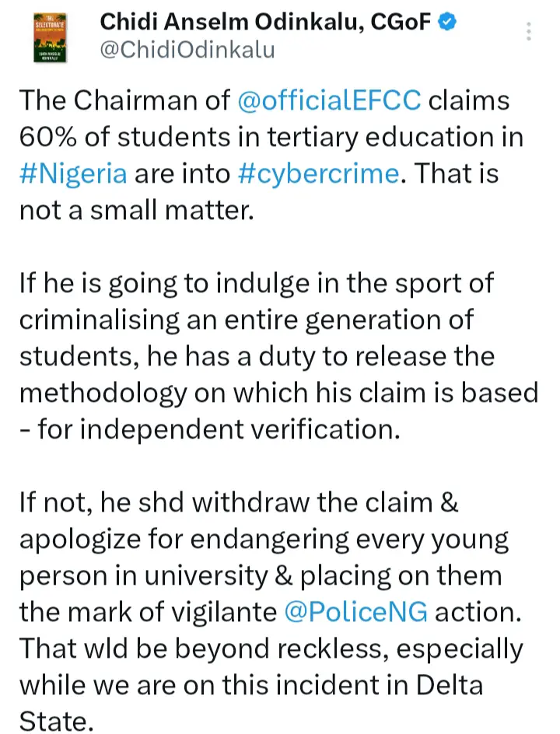Screen dimensions: 560x734
Task: Open the Chidi Anselm Odinkalu, CGoF display name
Action: pyautogui.click(x=264, y=23)
